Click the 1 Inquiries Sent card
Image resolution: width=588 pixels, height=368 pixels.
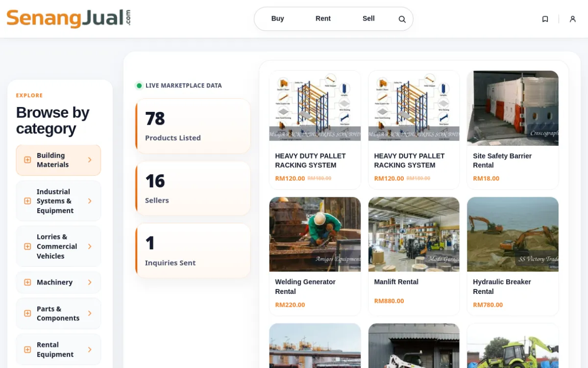(193, 251)
